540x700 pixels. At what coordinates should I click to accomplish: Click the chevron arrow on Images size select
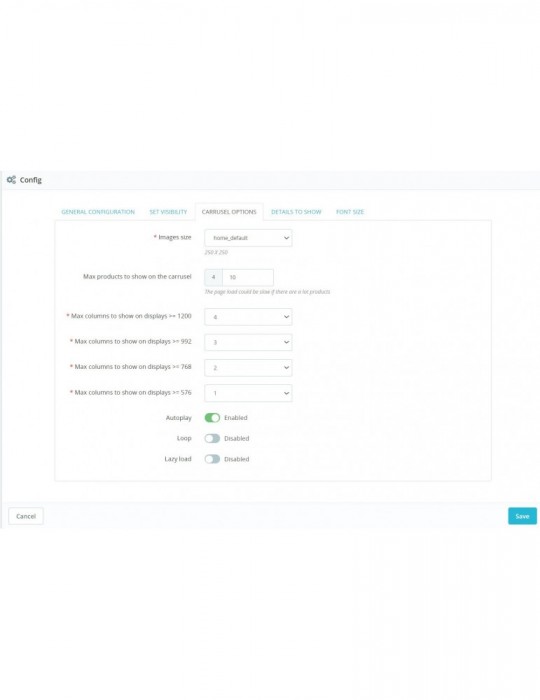(287, 238)
